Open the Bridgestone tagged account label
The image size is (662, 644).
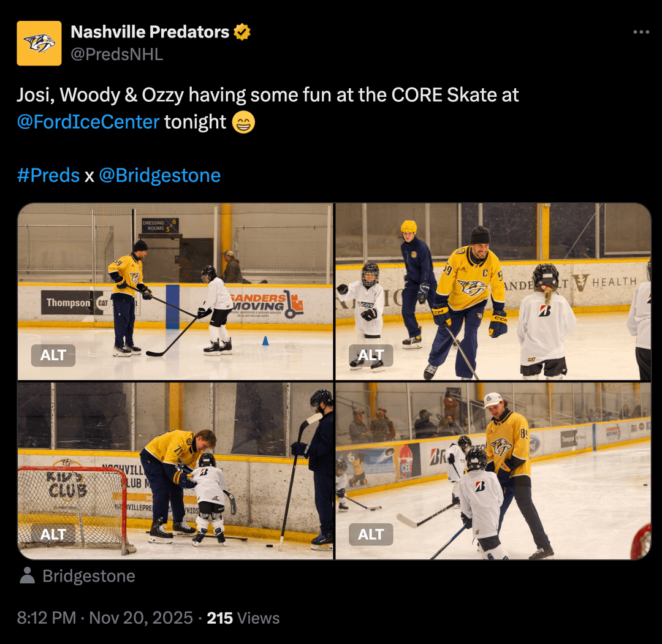pos(88,576)
